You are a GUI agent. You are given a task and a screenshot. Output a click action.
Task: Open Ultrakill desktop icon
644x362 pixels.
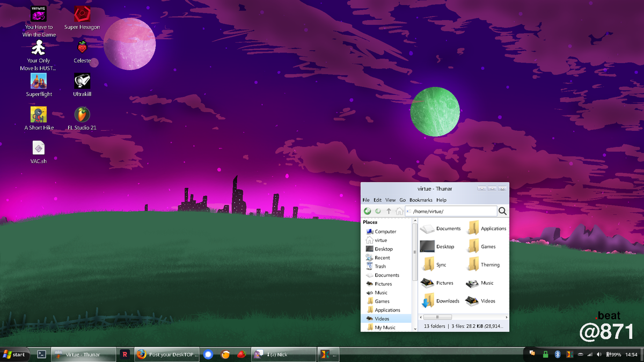(x=82, y=82)
